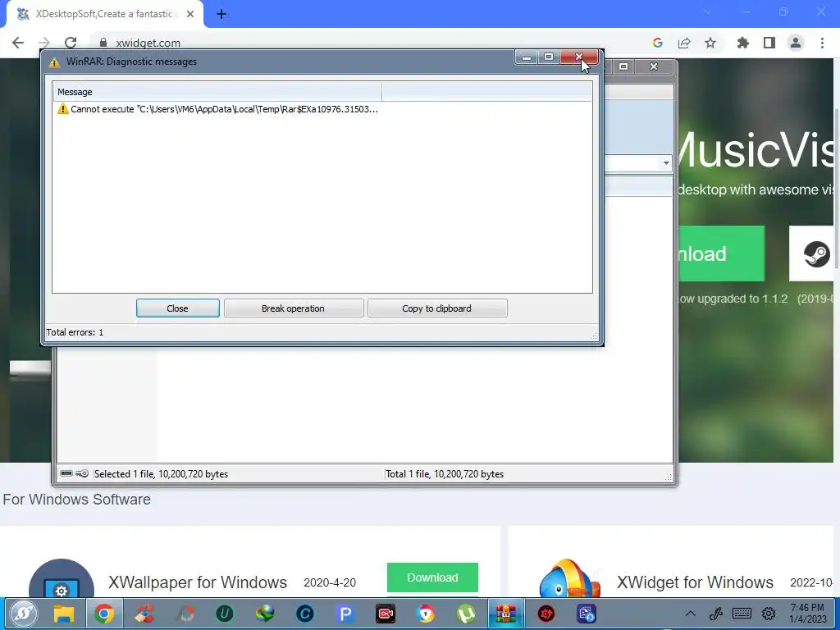Click the site lock icon in address bar
The image size is (840, 630).
pos(103,43)
